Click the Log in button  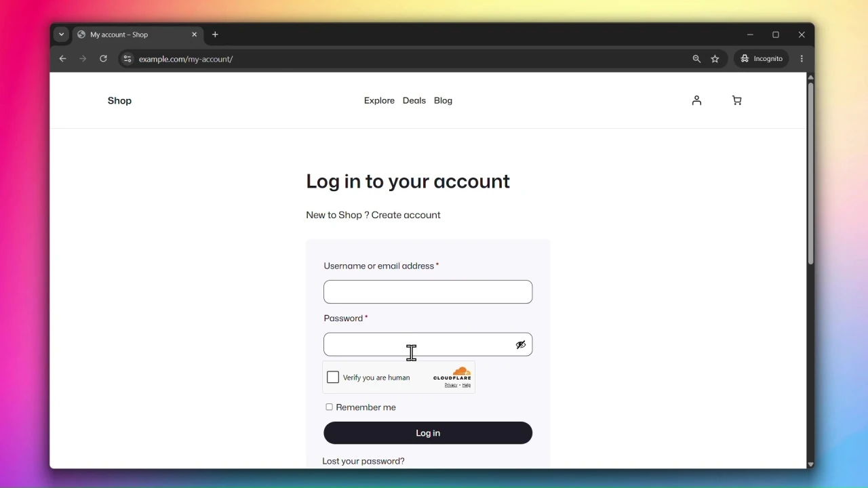click(x=428, y=433)
